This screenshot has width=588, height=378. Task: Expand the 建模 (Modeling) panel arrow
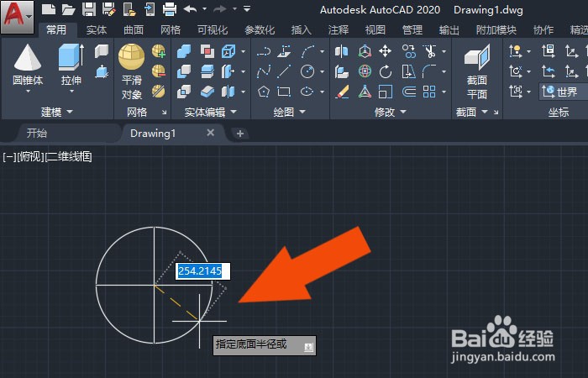70,112
